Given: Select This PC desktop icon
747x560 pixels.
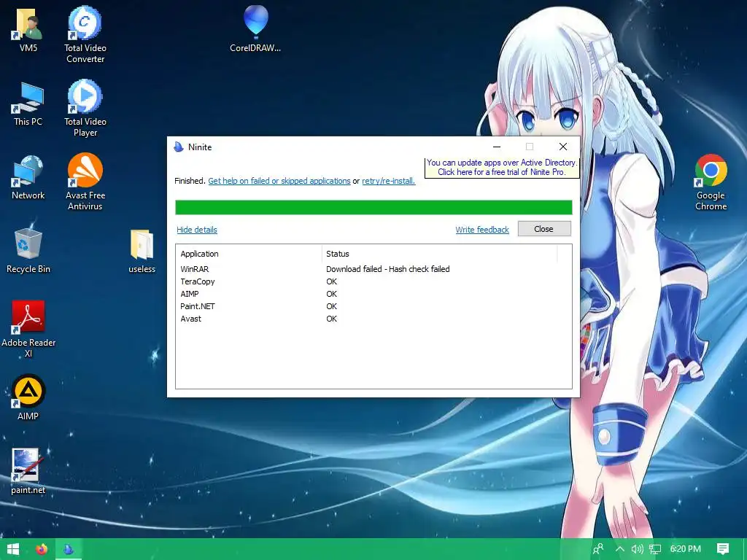Looking at the screenshot, I should click(x=28, y=104).
